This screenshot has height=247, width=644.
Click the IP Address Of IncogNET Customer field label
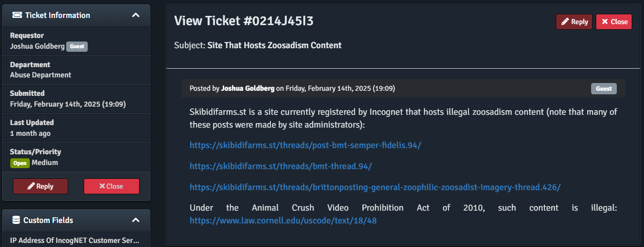pos(74,240)
